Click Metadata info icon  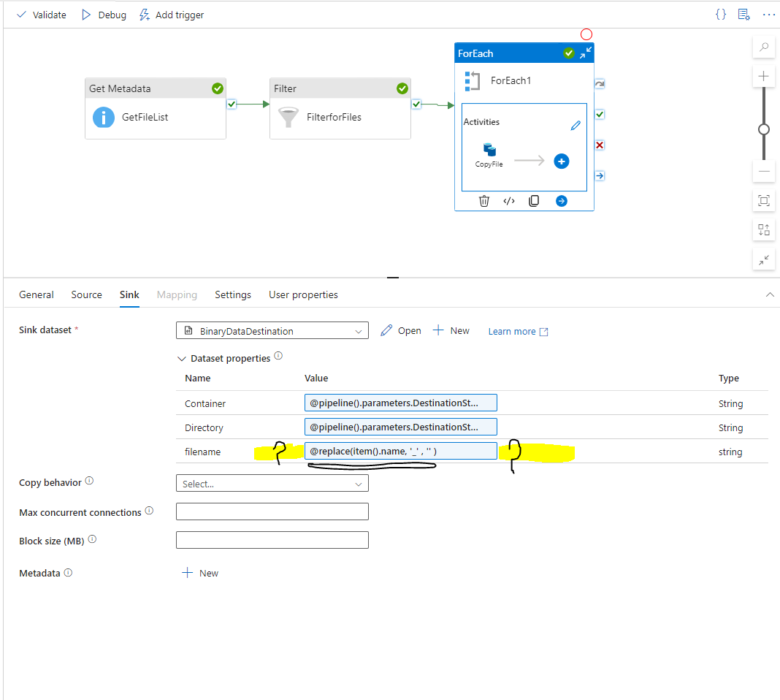point(68,573)
